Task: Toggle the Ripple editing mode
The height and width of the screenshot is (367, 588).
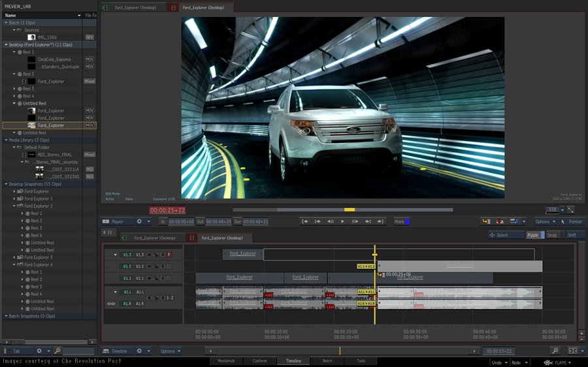Action: click(534, 235)
